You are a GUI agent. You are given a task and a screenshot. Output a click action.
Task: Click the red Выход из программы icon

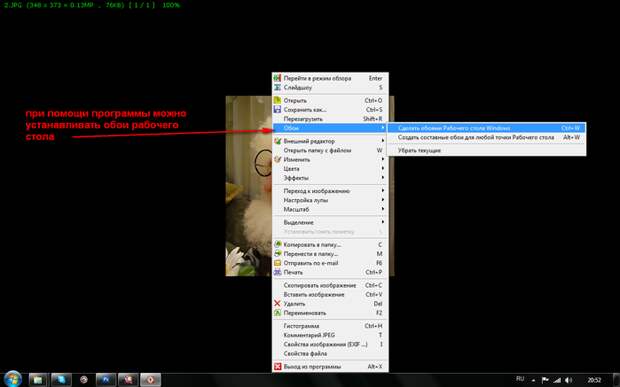278,366
